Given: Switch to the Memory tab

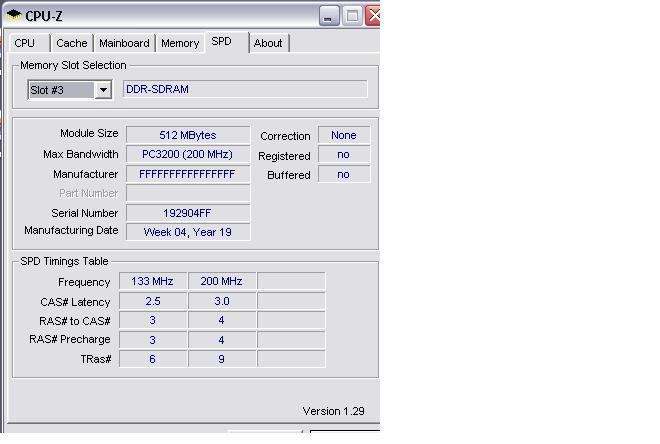Looking at the screenshot, I should [x=180, y=43].
